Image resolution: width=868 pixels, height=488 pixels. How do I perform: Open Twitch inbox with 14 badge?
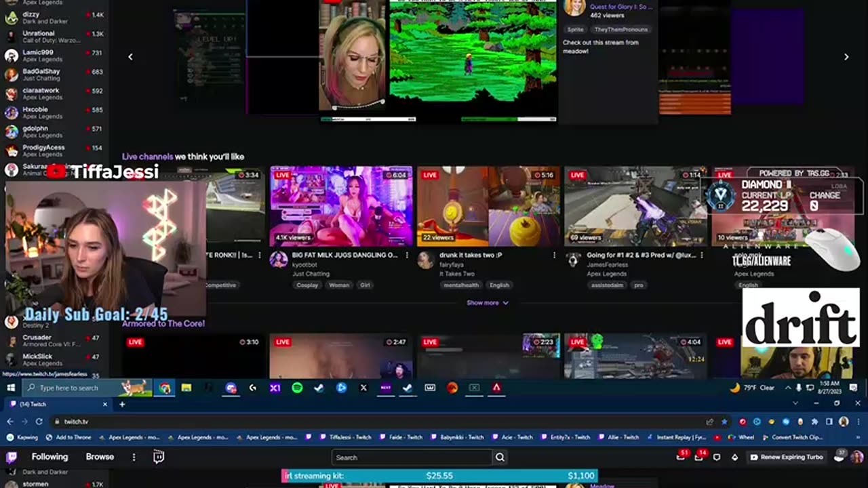(x=700, y=457)
